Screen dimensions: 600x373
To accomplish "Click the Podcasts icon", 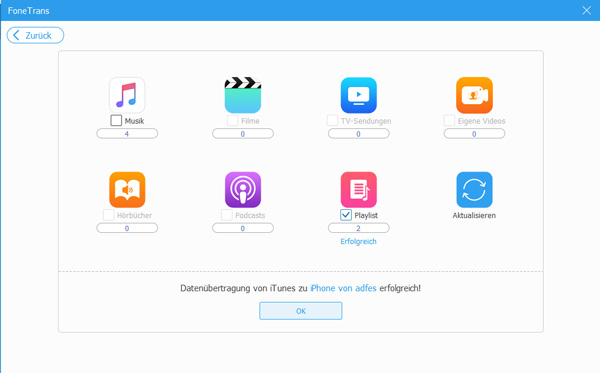I will (x=243, y=189).
